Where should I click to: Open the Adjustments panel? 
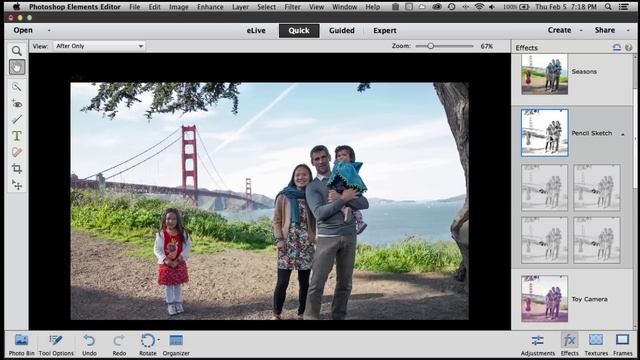tap(538, 345)
